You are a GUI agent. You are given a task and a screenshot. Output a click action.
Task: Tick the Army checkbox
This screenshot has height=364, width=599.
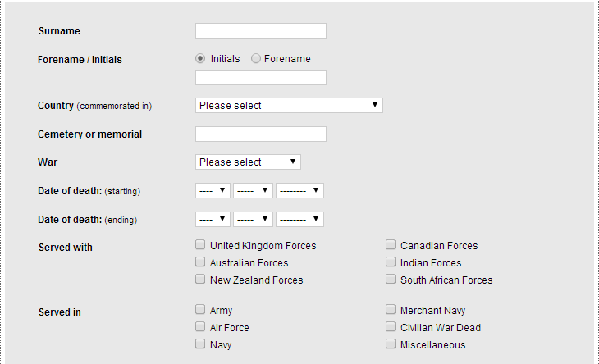point(200,309)
